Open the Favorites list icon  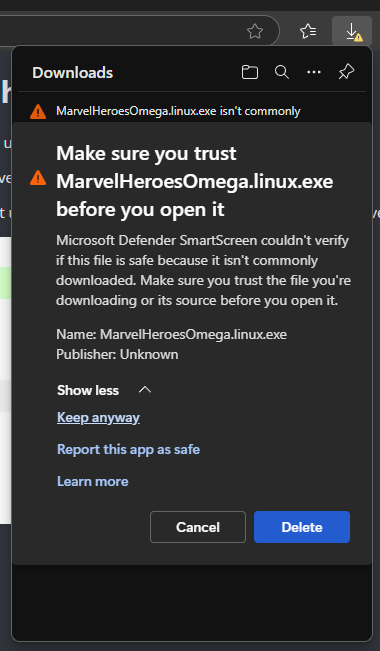[308, 31]
